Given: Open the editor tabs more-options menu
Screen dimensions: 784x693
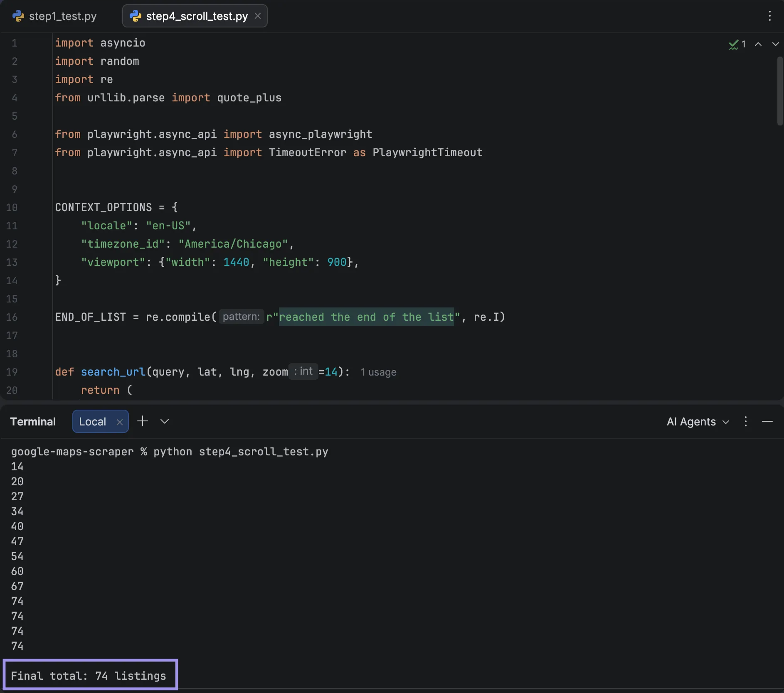Looking at the screenshot, I should point(769,16).
